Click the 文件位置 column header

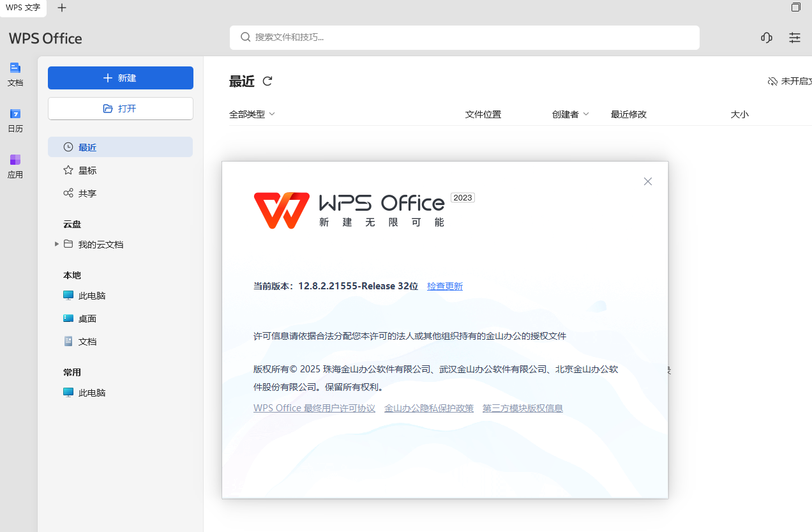pos(483,114)
